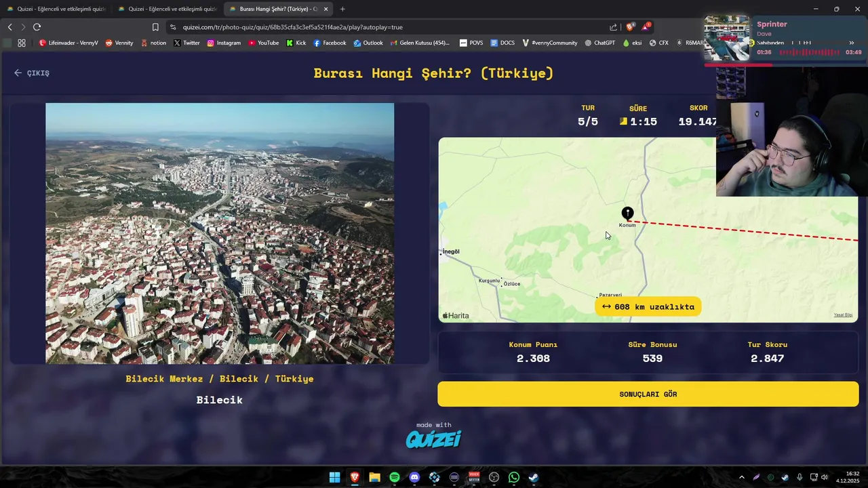Viewport: 868px width, 488px height.
Task: Click the SONUÇLARI GÖR button
Action: pyautogui.click(x=648, y=394)
